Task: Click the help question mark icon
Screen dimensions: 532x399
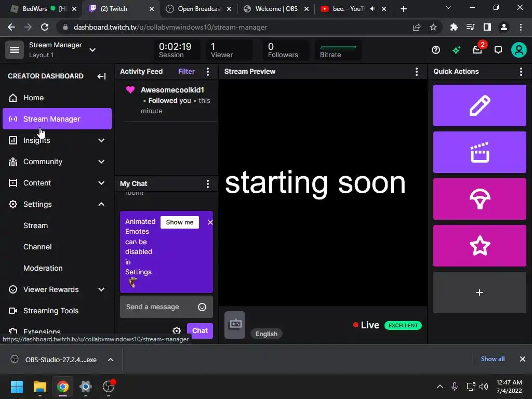Action: (x=436, y=50)
